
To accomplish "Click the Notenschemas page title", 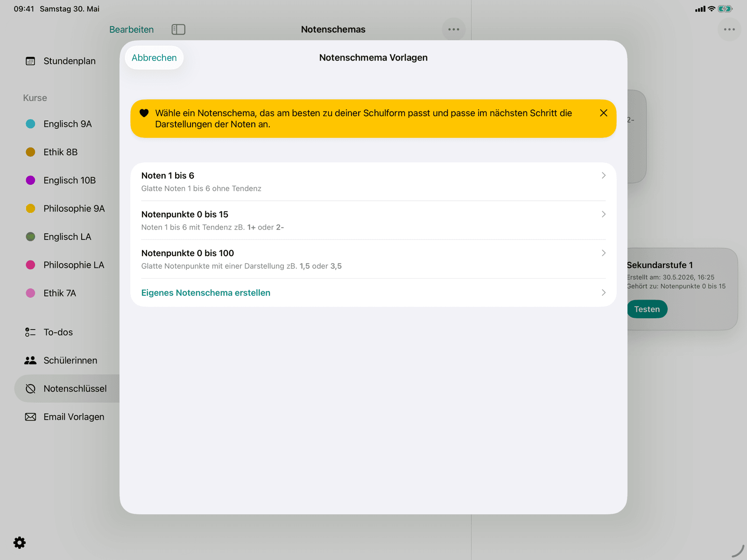I will tap(333, 29).
